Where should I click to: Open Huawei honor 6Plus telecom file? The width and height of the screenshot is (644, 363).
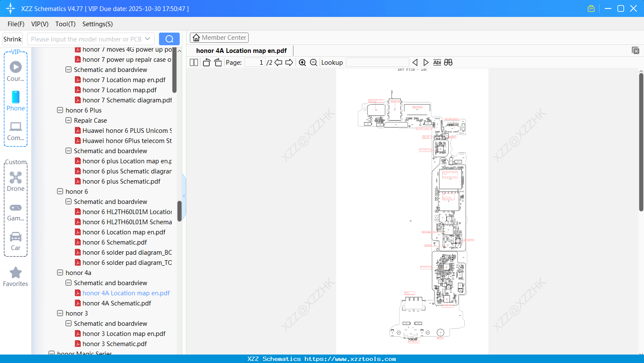(x=127, y=141)
